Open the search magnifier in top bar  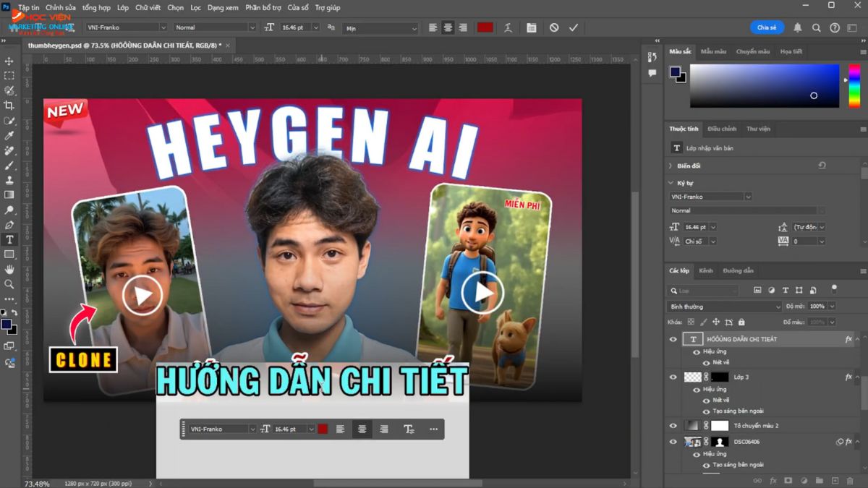(x=817, y=27)
